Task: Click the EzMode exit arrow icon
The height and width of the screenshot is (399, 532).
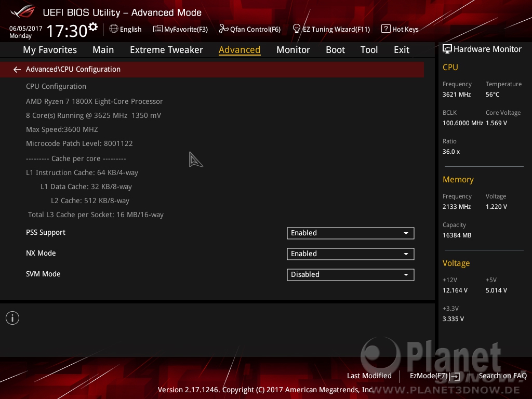Action: coord(455,376)
